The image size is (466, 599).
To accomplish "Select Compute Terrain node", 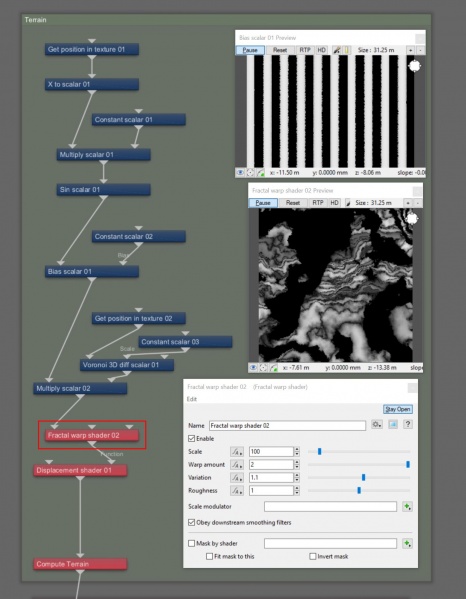I will pos(80,564).
